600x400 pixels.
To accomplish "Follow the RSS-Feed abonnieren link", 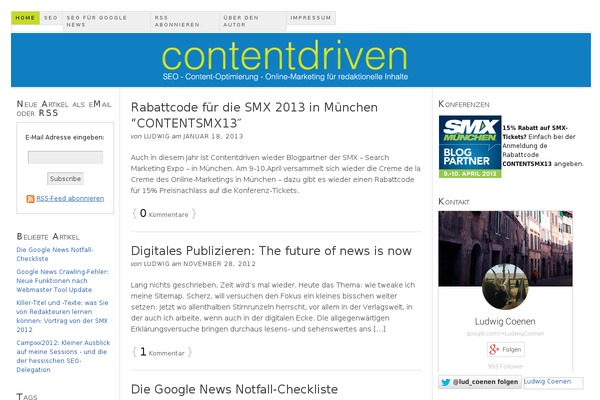I will 70,199.
